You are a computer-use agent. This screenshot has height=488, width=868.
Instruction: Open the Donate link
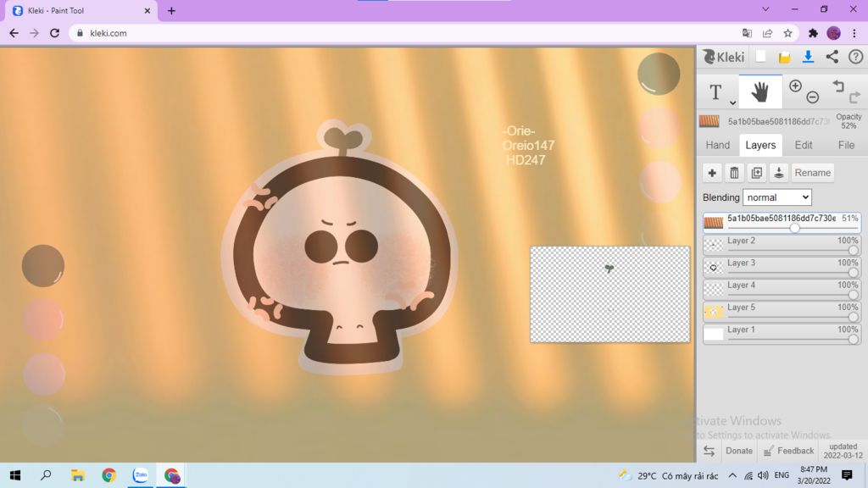[x=739, y=451]
